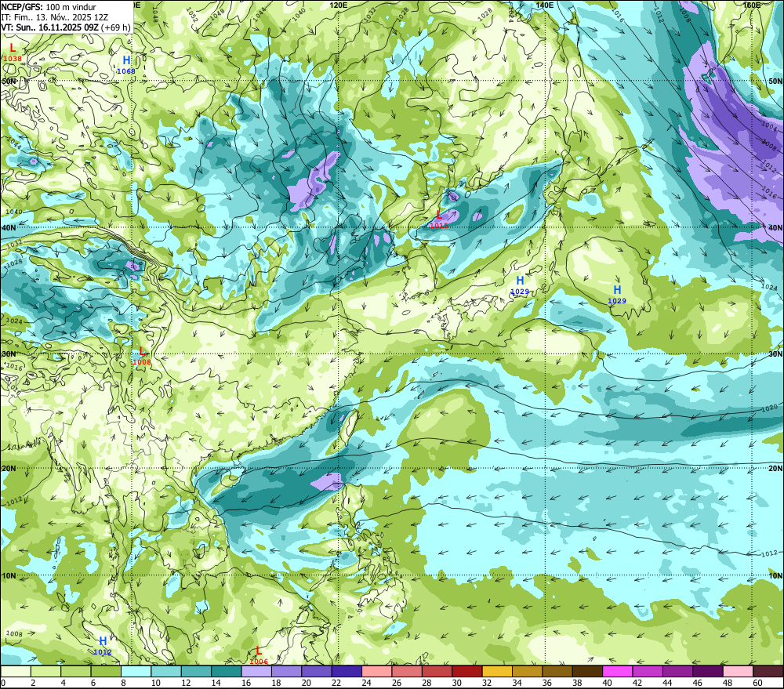Click the L 1038 low-pressure marker
784x689 pixels.
pos(13,53)
